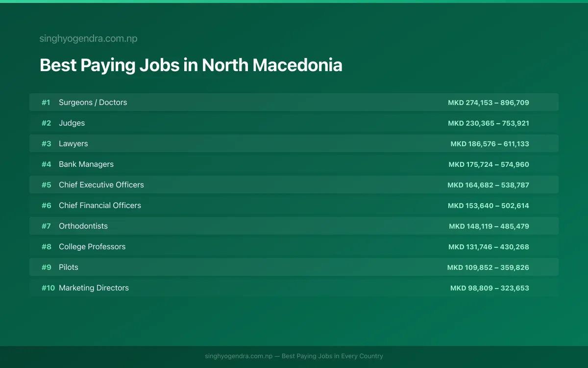
Task: Click the #6 rank number
Action: (x=46, y=206)
